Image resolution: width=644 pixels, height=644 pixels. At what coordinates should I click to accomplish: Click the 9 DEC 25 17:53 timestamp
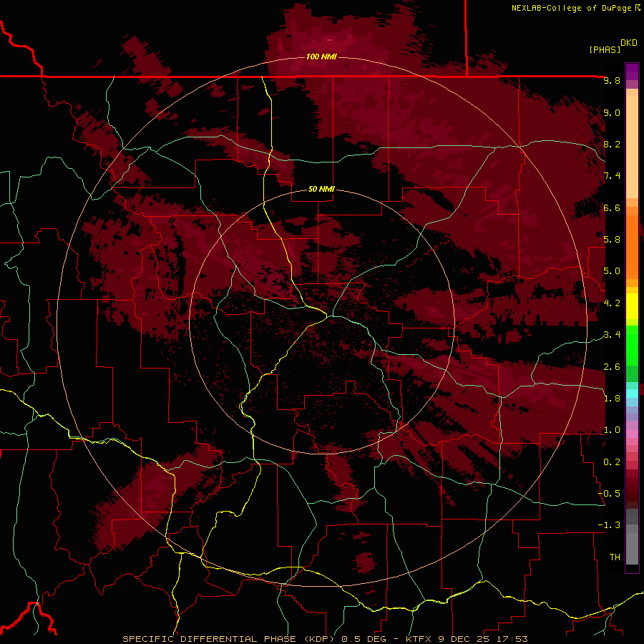(482, 639)
